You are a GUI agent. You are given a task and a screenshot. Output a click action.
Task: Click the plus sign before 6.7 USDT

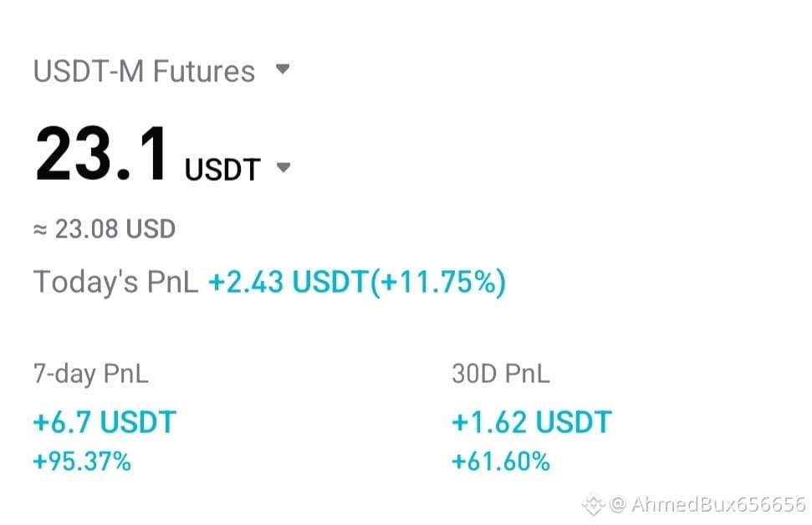tap(41, 422)
